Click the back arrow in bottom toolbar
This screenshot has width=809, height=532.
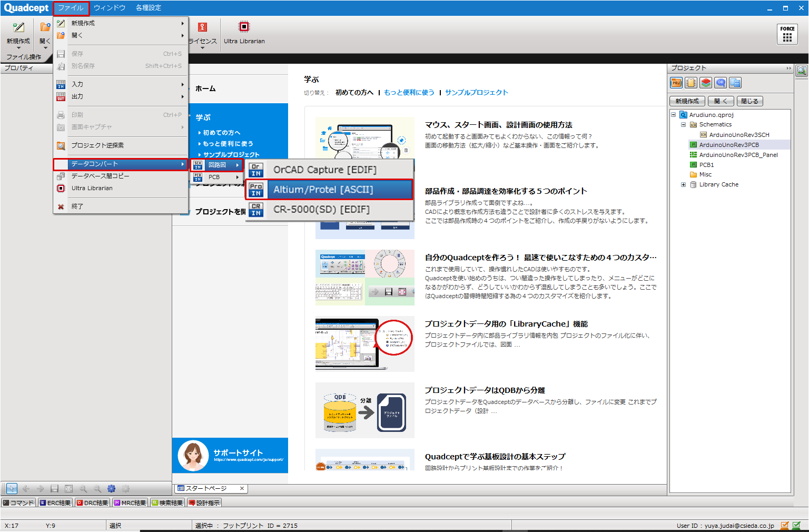pos(26,489)
